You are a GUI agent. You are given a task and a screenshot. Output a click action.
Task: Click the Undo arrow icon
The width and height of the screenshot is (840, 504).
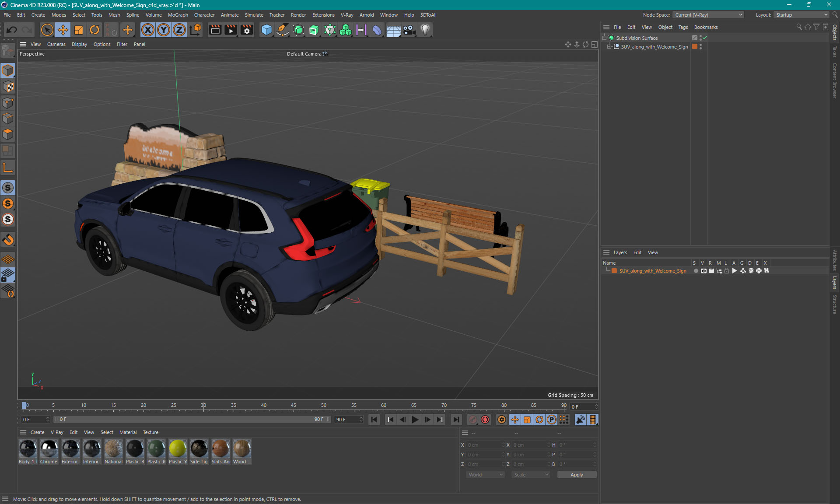tap(12, 30)
